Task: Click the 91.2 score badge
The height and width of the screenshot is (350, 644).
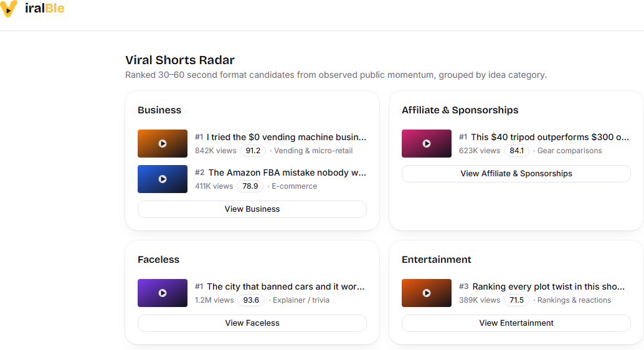Action: tap(253, 151)
